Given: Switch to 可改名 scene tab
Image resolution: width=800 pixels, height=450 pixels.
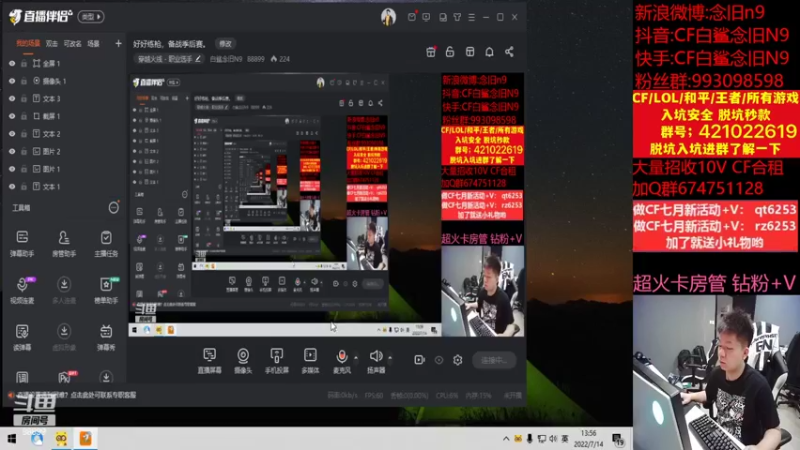Looking at the screenshot, I should [x=72, y=44].
